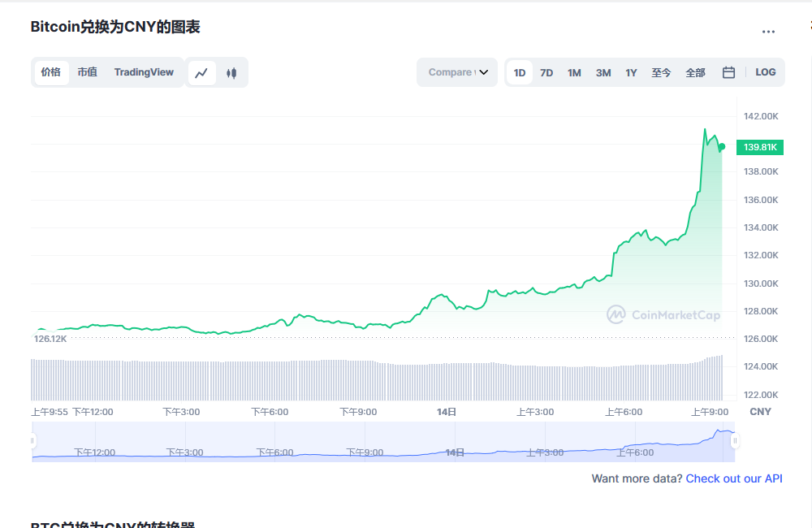
Task: Select the 价格 price tab
Action: [50, 72]
